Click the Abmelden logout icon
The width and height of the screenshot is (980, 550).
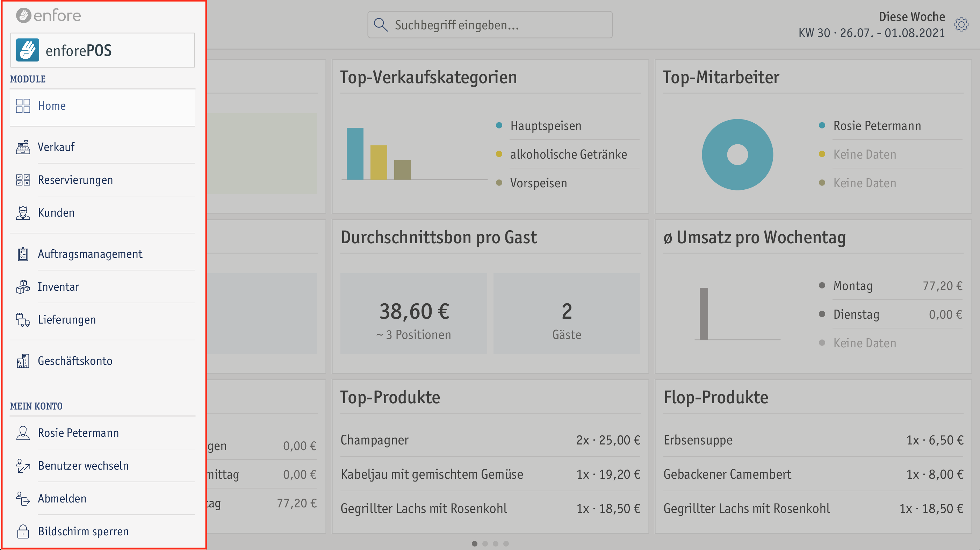[23, 499]
